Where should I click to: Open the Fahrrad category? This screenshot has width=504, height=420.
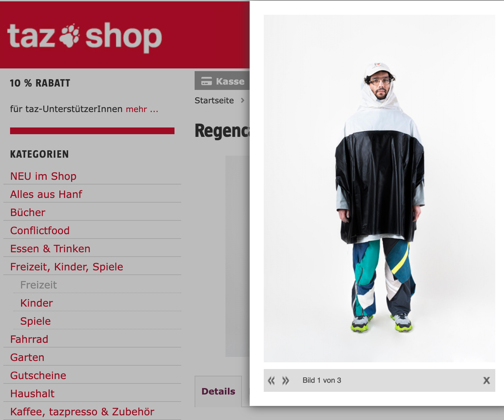(29, 339)
